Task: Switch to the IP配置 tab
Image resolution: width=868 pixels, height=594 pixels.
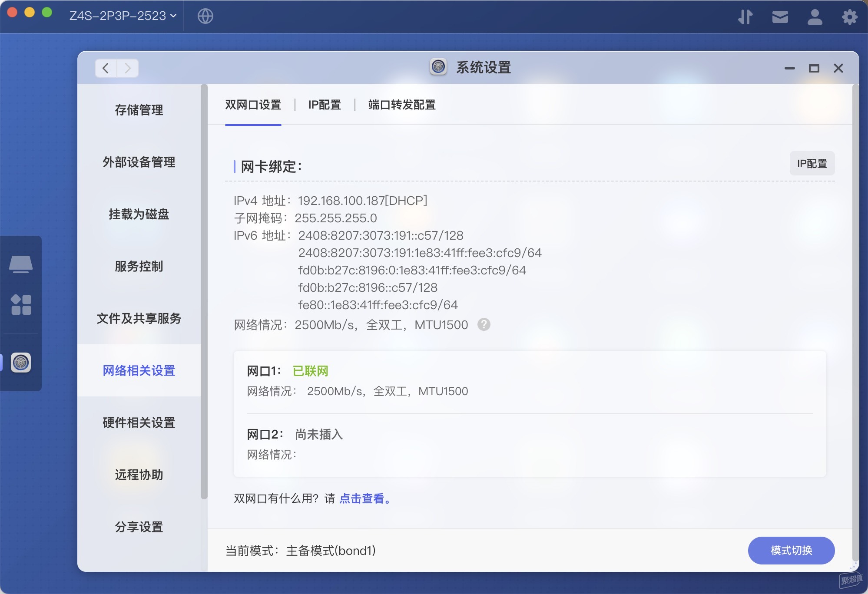Action: click(x=325, y=105)
